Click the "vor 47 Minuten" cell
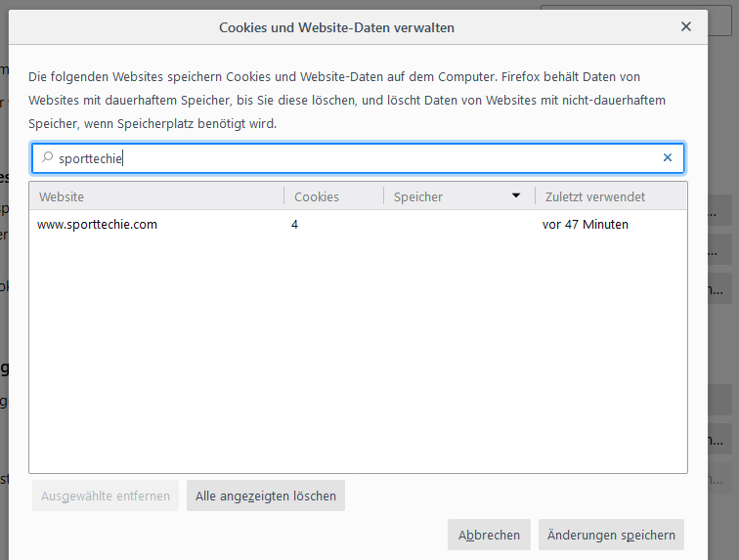 586,224
